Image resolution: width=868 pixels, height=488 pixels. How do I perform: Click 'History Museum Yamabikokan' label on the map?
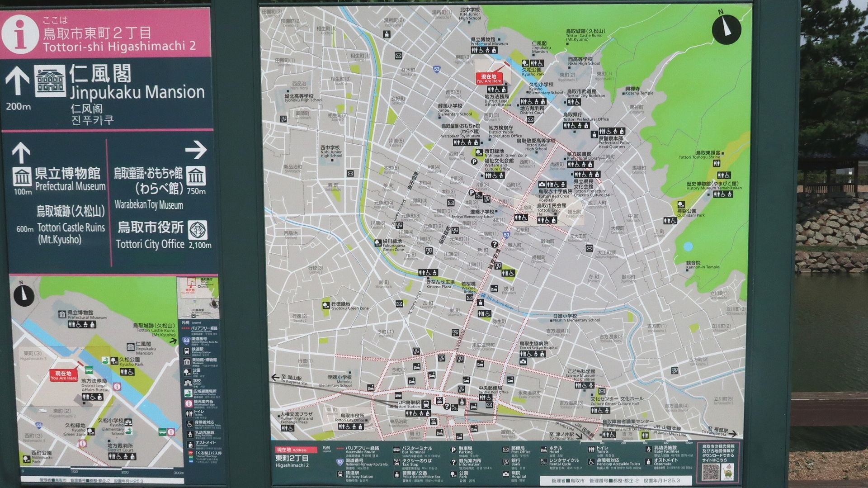coord(714,188)
